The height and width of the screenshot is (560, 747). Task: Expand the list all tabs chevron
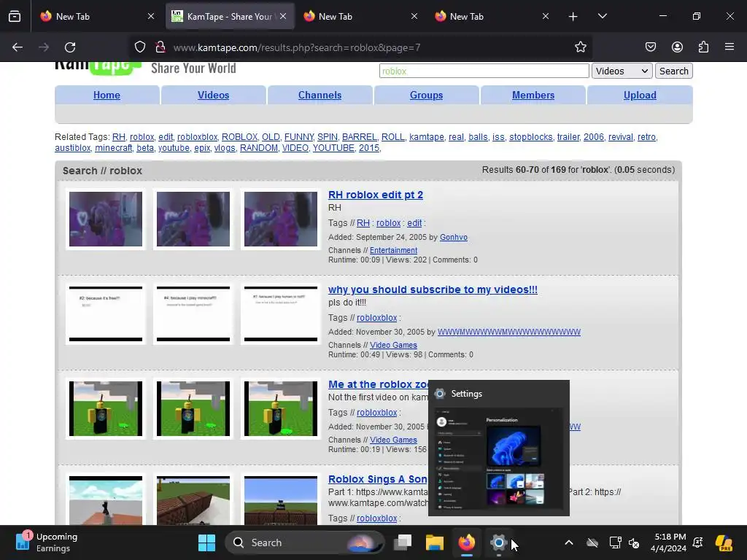click(602, 16)
